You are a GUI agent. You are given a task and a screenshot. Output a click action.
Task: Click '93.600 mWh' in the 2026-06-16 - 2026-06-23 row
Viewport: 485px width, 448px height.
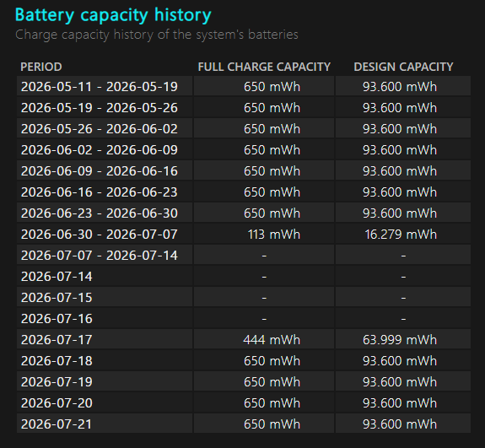tap(400, 192)
